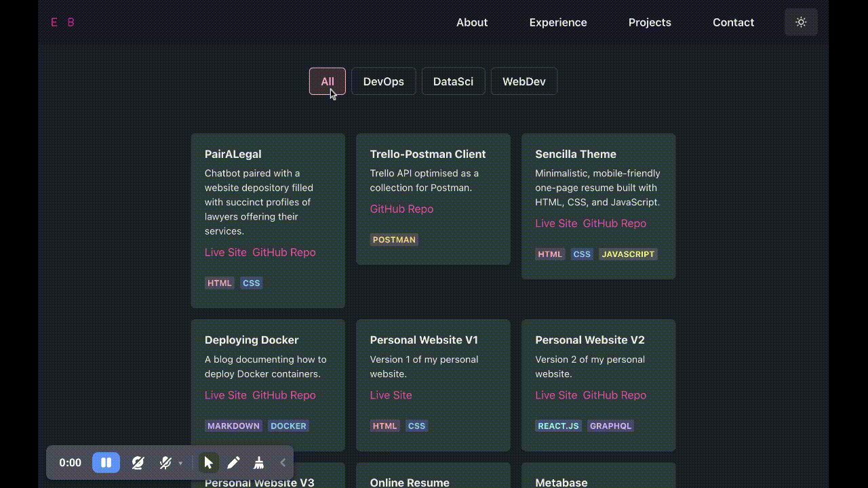Select the cursor pointer tool in the recording toolbar
The image size is (868, 488).
click(208, 462)
